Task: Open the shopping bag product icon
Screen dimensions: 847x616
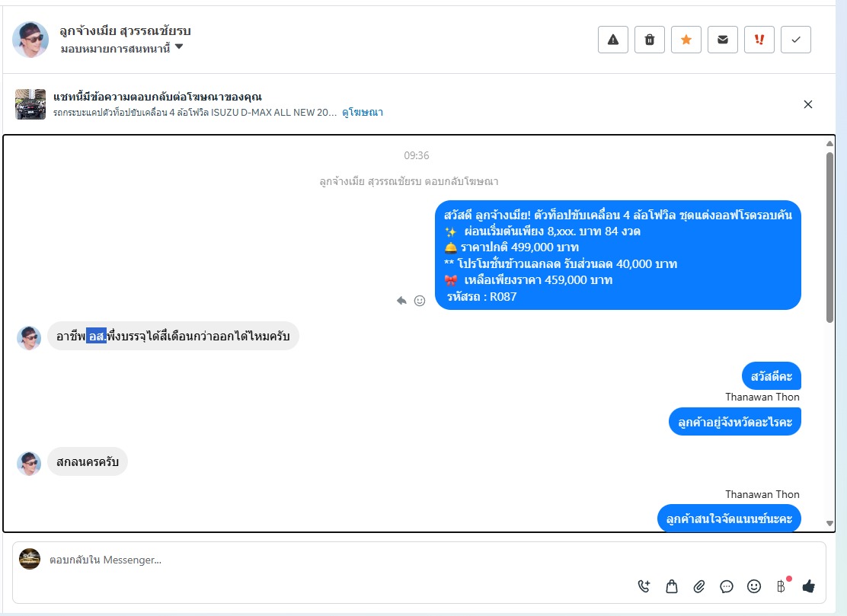Action: (672, 586)
